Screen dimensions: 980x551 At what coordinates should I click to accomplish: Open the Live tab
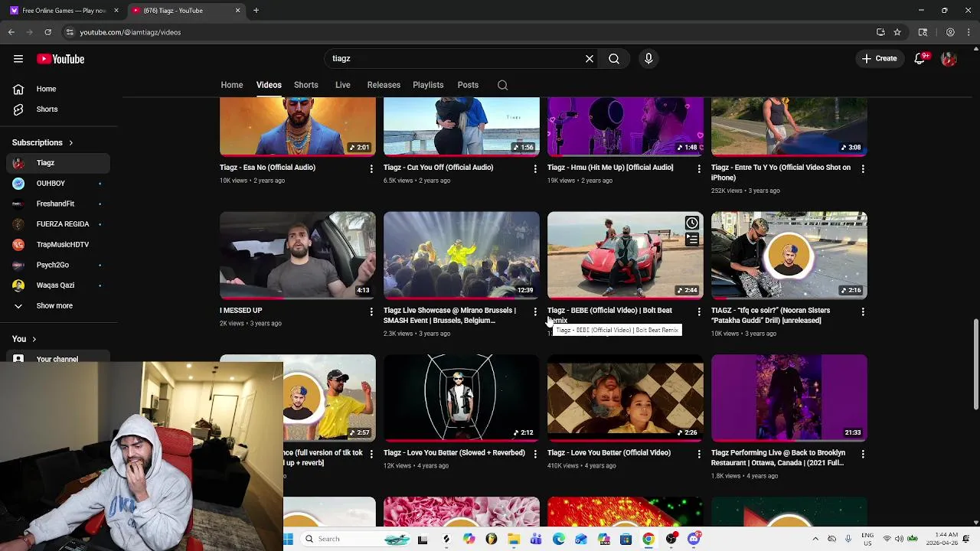pos(342,85)
